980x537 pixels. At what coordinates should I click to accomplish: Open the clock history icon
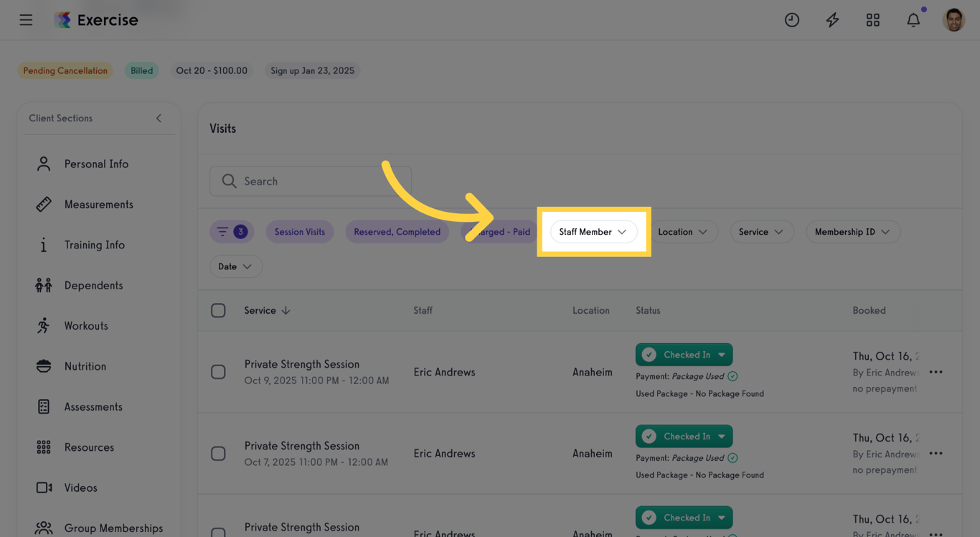792,20
